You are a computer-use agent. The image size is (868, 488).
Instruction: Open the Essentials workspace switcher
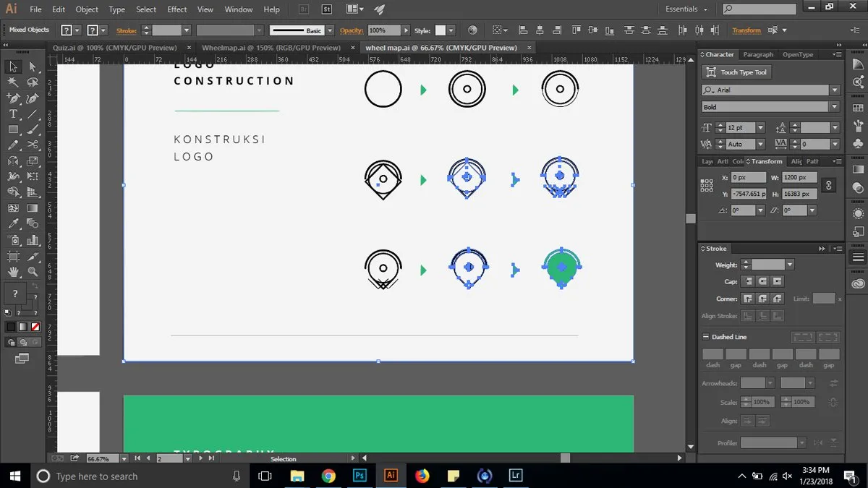click(x=686, y=9)
